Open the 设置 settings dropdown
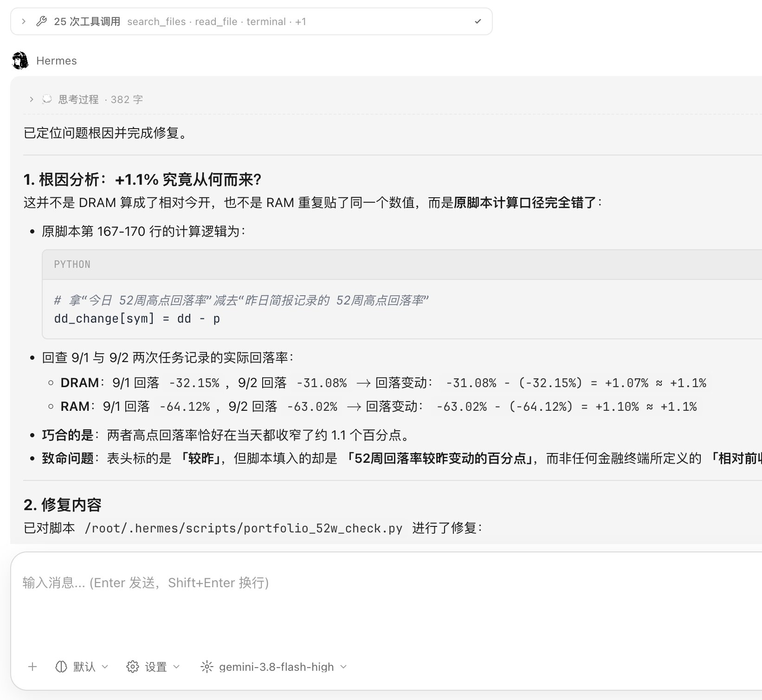 [154, 667]
